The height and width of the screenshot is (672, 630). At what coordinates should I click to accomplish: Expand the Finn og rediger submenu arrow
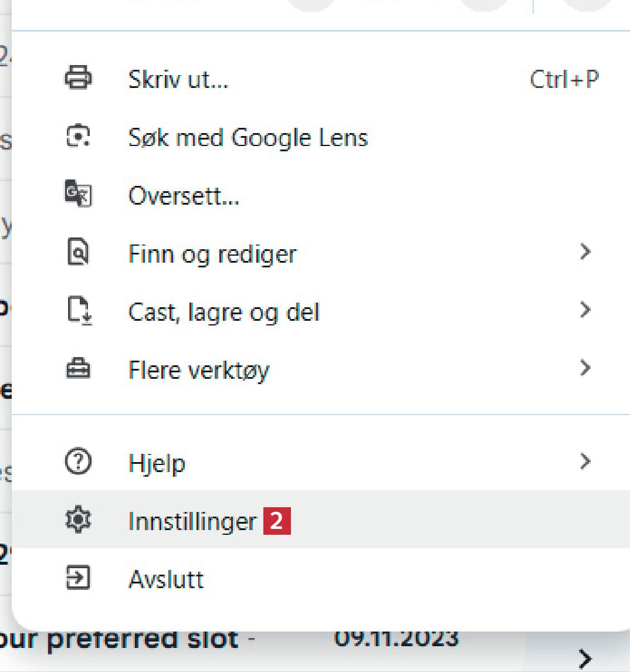click(x=584, y=252)
